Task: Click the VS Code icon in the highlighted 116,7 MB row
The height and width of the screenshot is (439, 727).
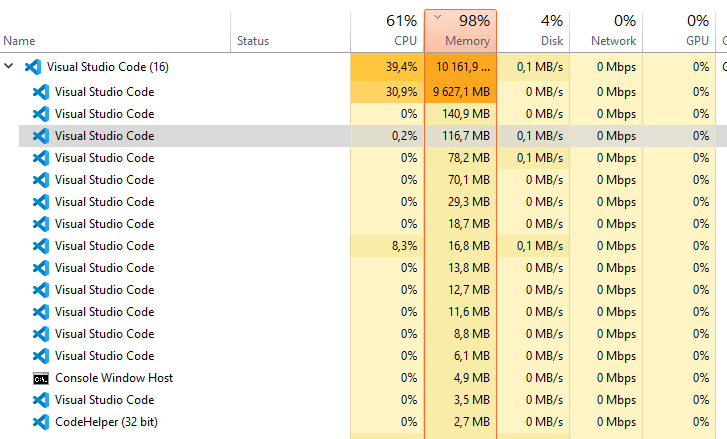Action: [x=41, y=136]
